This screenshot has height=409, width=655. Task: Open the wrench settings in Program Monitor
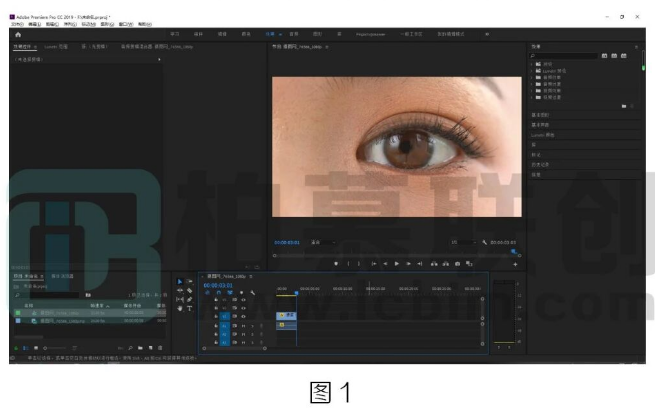(x=483, y=242)
